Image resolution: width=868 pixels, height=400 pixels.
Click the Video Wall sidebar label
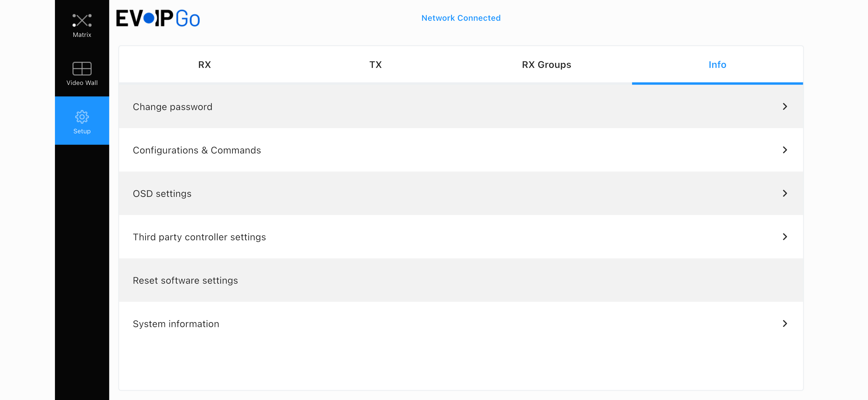pyautogui.click(x=82, y=83)
